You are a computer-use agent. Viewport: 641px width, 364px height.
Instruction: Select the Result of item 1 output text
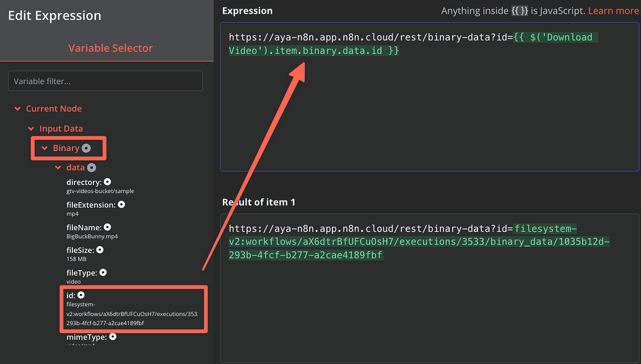tap(427, 241)
